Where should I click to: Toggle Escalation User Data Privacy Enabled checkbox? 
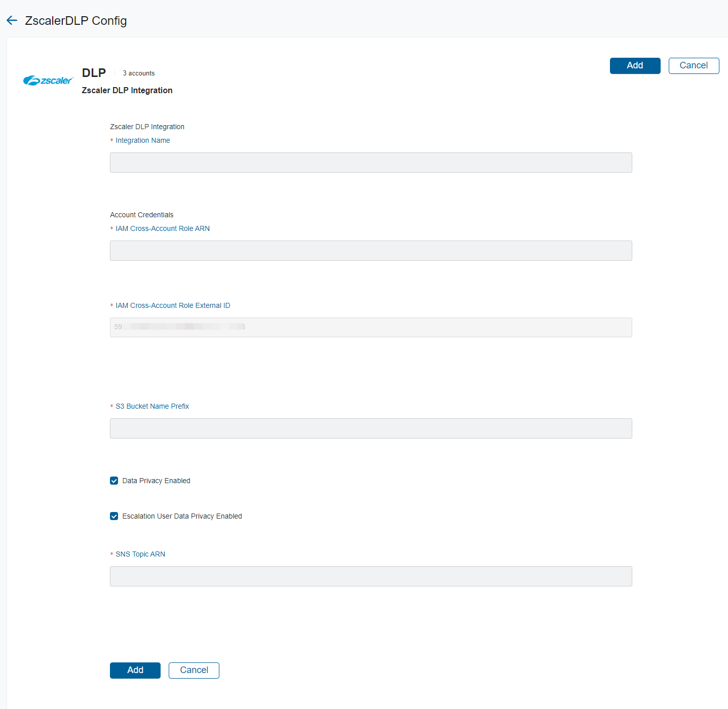[x=114, y=516]
